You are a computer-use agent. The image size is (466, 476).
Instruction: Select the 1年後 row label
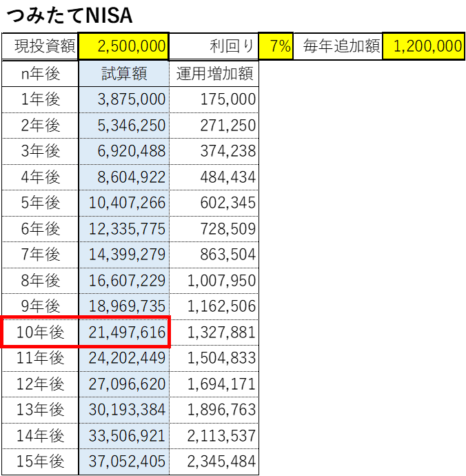(40, 99)
